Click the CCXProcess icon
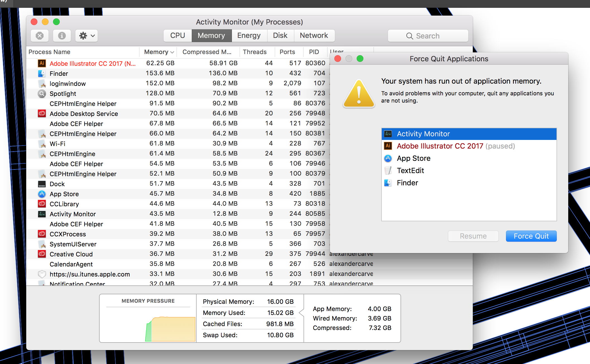 click(x=42, y=234)
